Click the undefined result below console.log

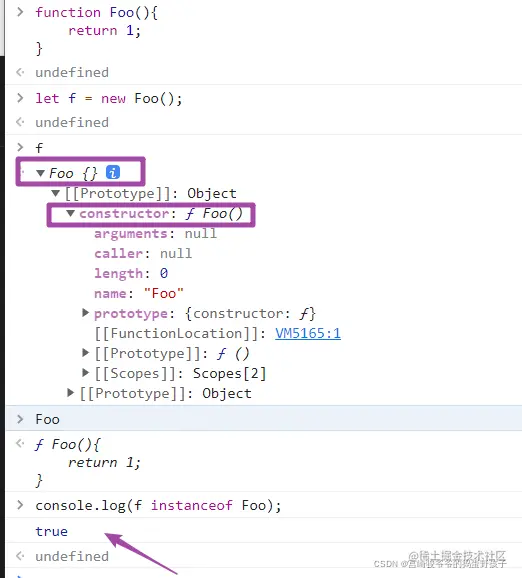tap(72, 556)
